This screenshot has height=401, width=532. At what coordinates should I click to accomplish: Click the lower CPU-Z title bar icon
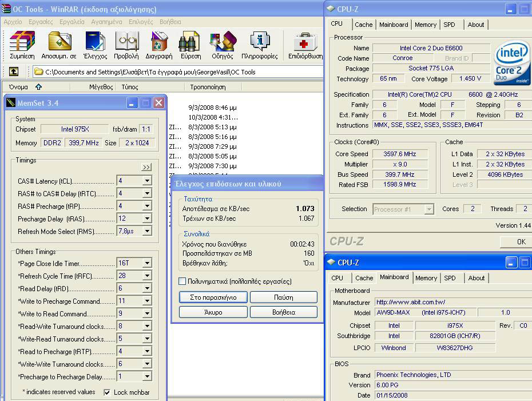point(331,262)
